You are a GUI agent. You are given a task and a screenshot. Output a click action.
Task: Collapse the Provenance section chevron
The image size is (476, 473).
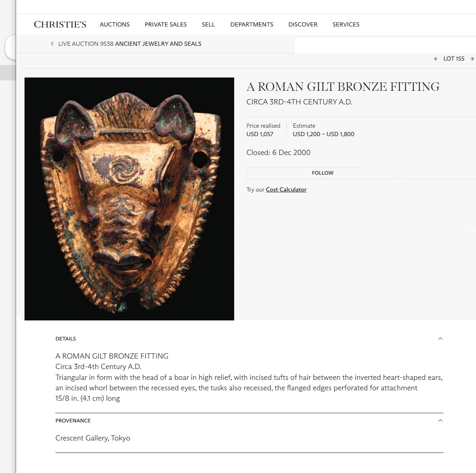[x=440, y=420]
